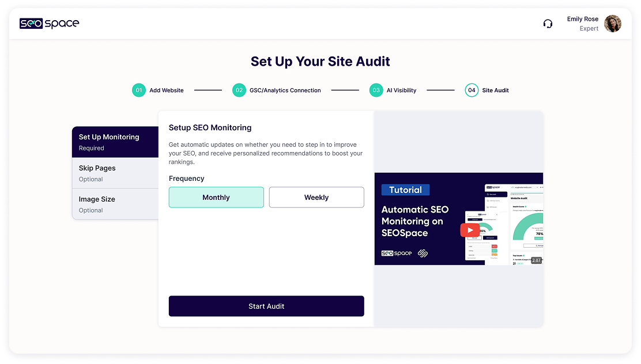The height and width of the screenshot is (364, 641).
Task: Select step 04 Site Audit circle
Action: [x=472, y=90]
